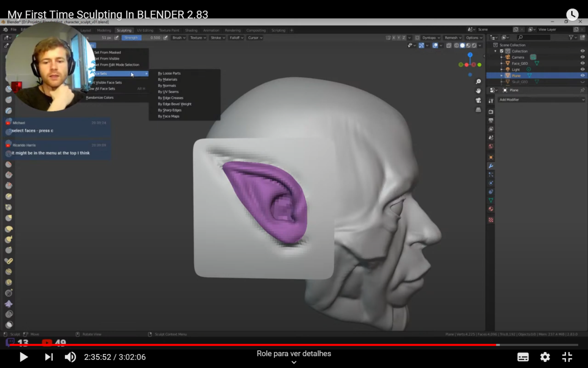Viewport: 588px width, 368px height.
Task: Toggle X axis symmetry
Action: pyautogui.click(x=394, y=38)
